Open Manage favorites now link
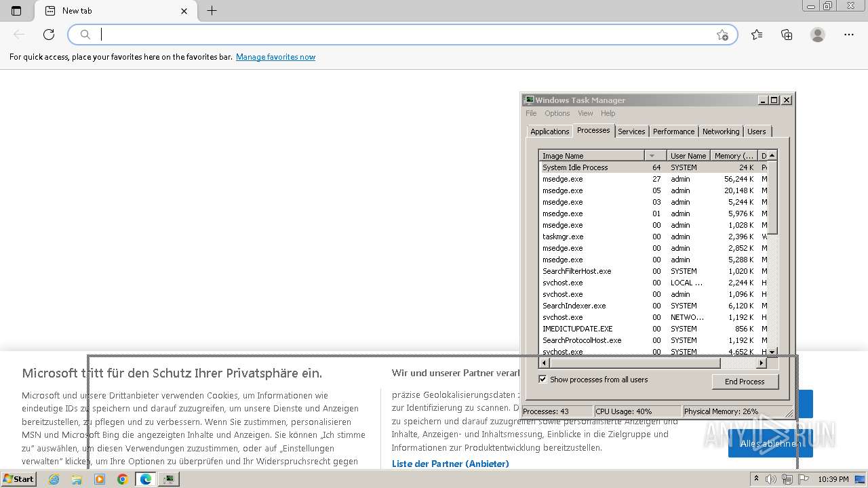868x488 pixels. [275, 57]
